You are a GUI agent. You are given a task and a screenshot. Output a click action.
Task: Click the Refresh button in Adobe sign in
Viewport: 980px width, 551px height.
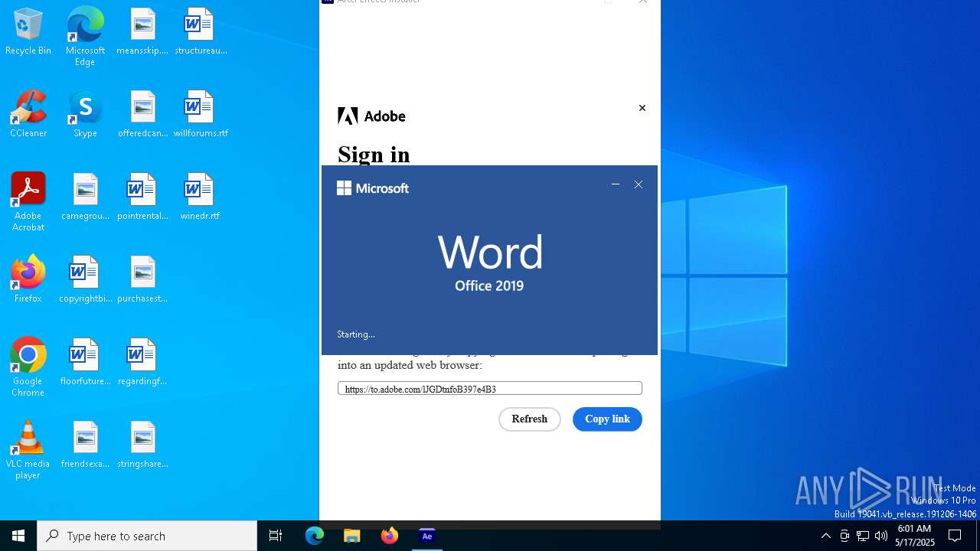point(530,419)
